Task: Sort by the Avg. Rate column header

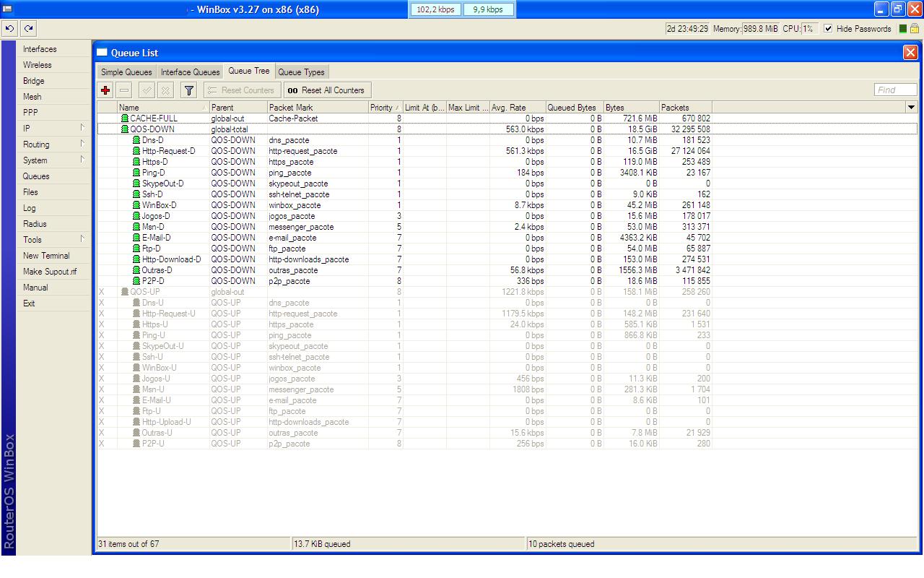Action: [518, 108]
